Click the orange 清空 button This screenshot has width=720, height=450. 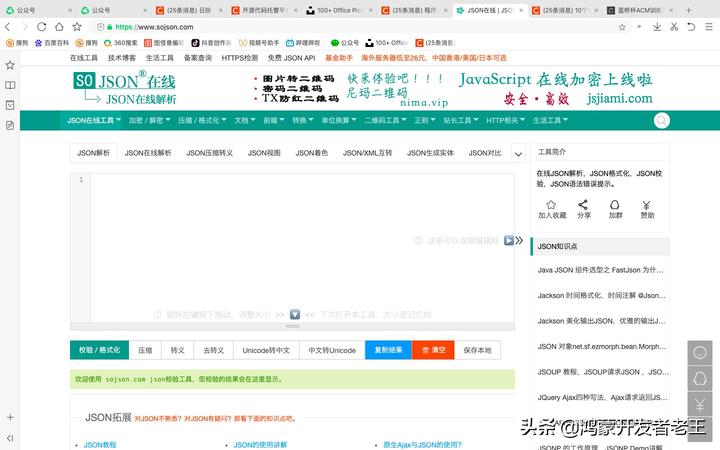pos(433,350)
